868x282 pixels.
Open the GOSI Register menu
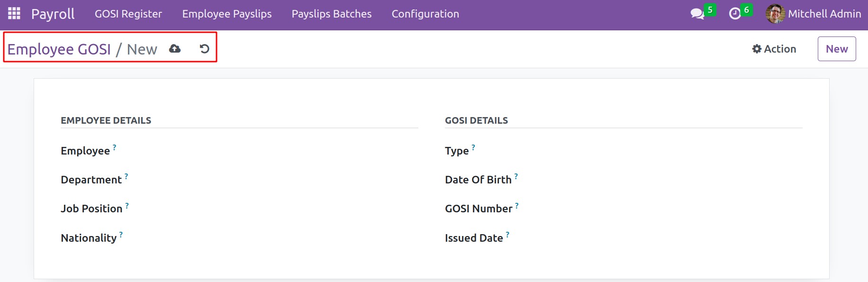pyautogui.click(x=128, y=14)
